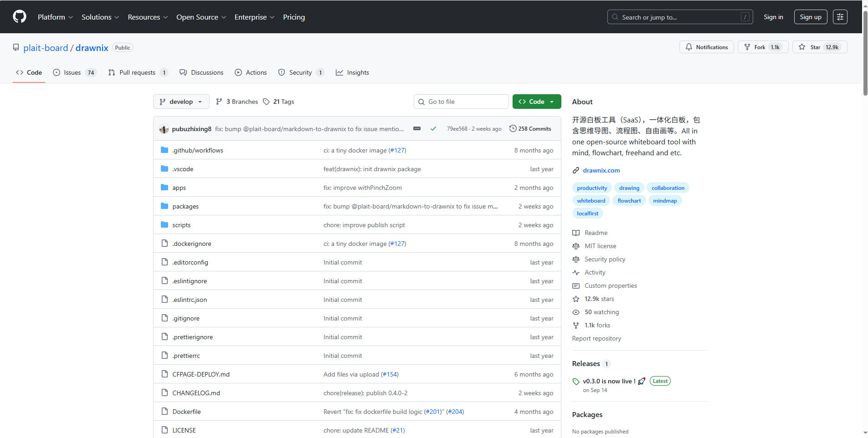Click the Go to file field
The height and width of the screenshot is (438, 868).
[461, 102]
